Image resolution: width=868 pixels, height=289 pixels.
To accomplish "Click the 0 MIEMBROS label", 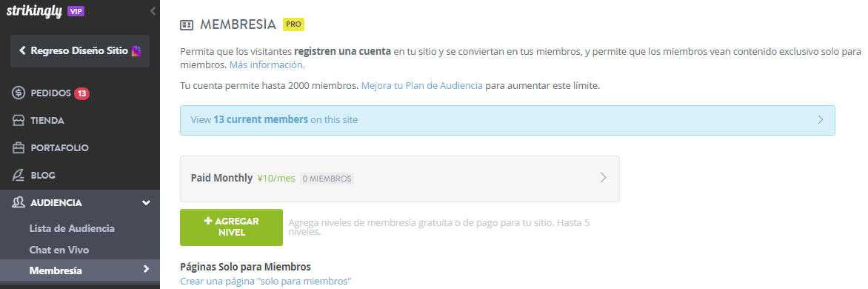I will pyautogui.click(x=327, y=179).
